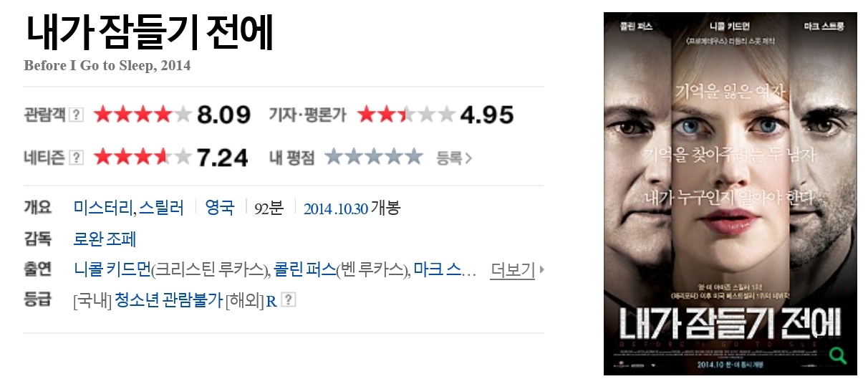Set my rating with the 내 평점 stars
Image resolution: width=868 pixels, height=384 pixels.
374,157
